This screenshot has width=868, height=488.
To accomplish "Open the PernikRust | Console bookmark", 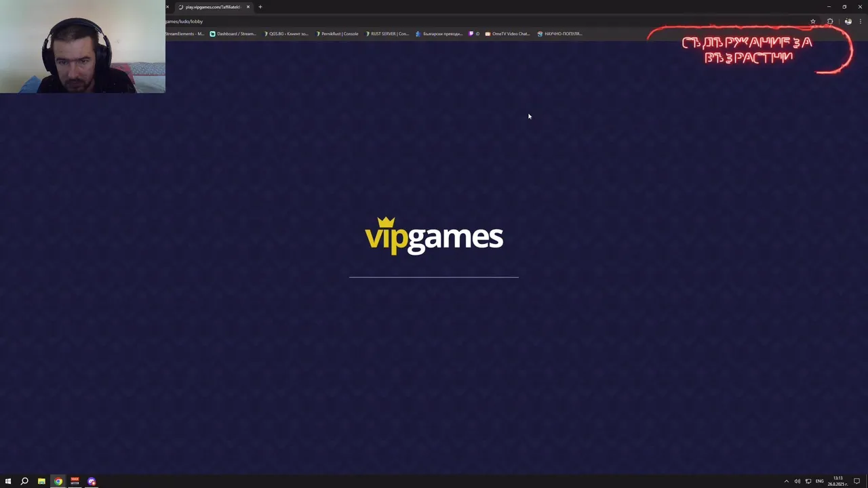I will pos(337,33).
